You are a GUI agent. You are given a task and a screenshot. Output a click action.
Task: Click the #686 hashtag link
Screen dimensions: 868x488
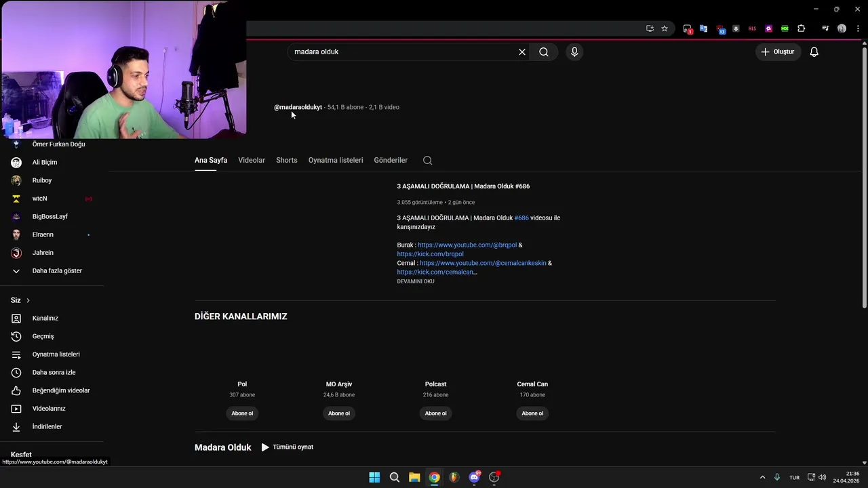point(521,218)
